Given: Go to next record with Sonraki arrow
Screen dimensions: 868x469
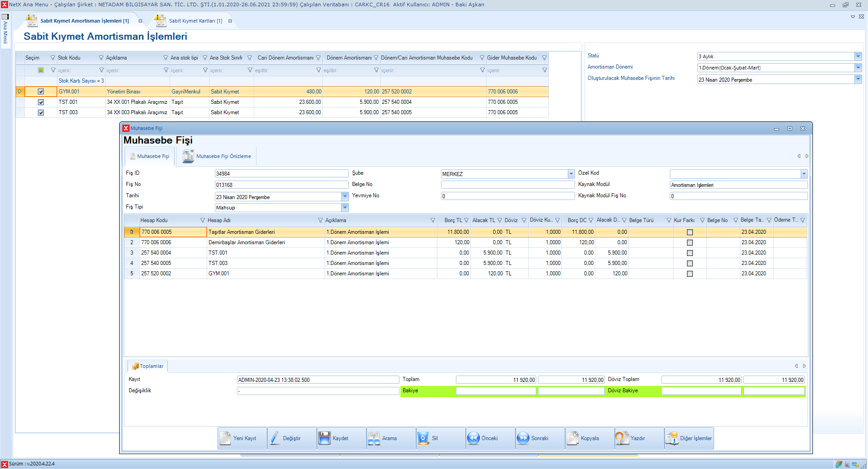Looking at the screenshot, I should (x=523, y=438).
